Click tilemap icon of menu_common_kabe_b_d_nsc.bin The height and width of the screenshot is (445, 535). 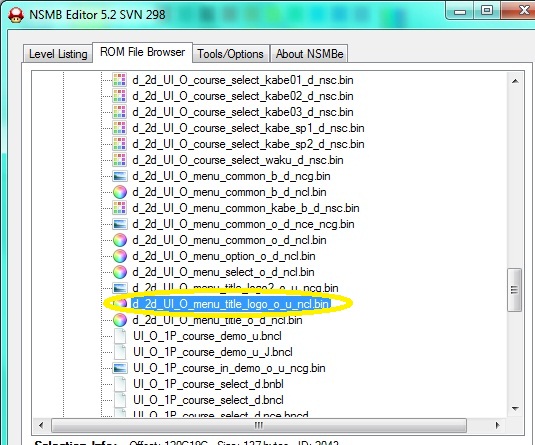point(120,208)
